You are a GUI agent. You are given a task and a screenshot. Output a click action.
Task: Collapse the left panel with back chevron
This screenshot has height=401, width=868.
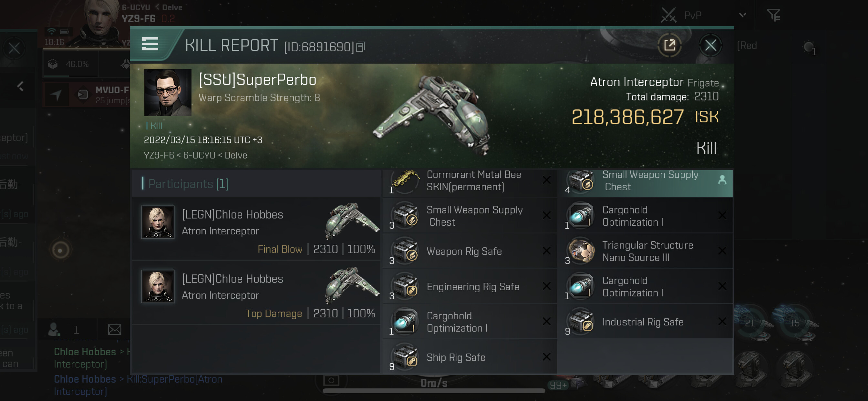20,87
